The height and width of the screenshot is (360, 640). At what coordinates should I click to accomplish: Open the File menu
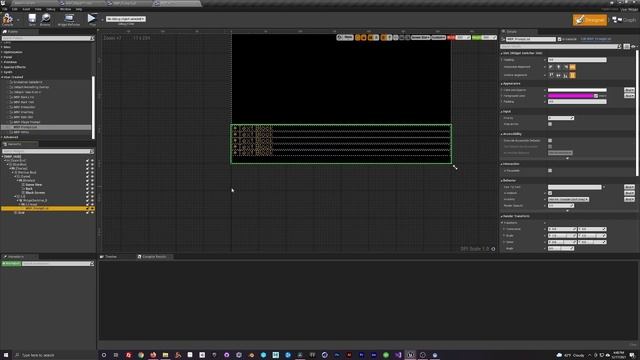(4, 9)
